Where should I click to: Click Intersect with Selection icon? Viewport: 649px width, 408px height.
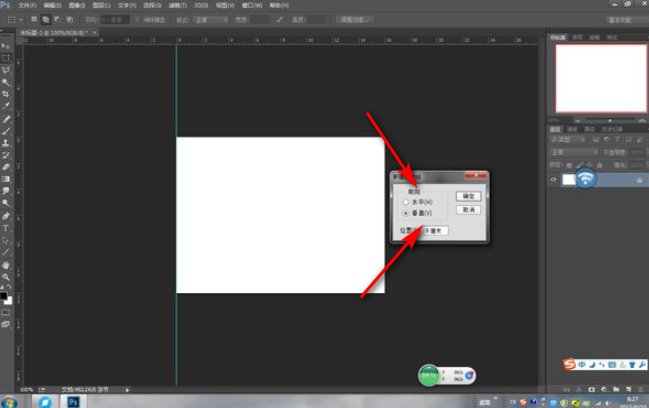69,19
